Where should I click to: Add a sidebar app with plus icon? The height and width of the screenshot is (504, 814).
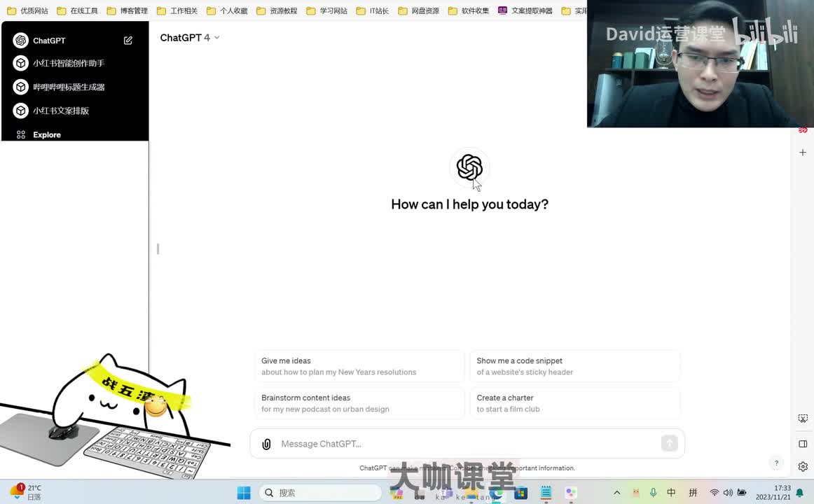803,152
